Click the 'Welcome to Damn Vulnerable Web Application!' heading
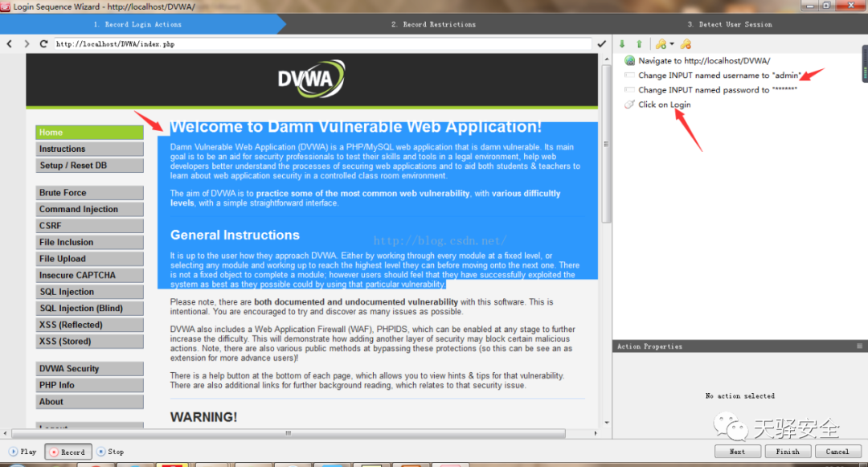868x467 pixels. pos(356,127)
